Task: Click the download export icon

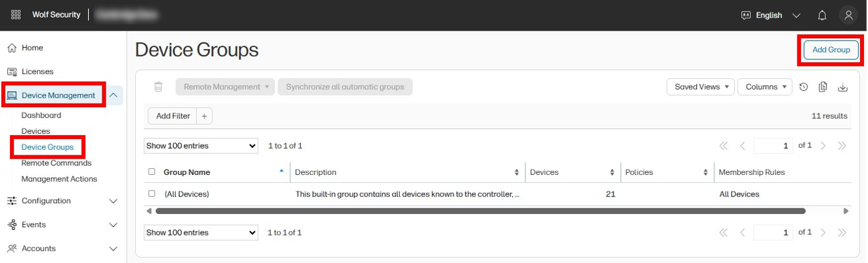Action: (842, 87)
